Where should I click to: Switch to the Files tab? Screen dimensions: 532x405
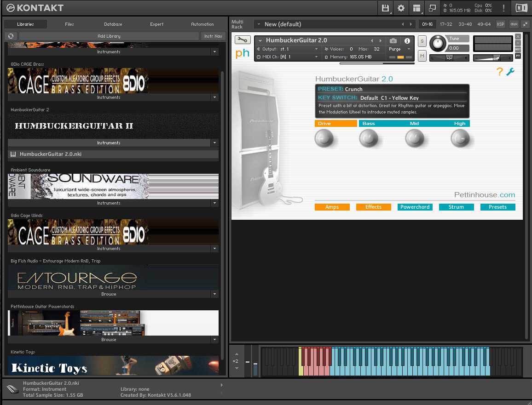(x=69, y=24)
